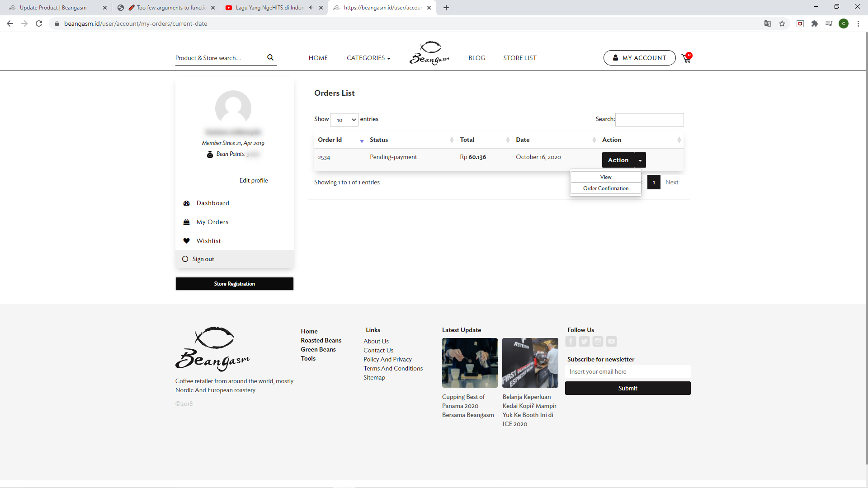
Task: Click the YouTube follow icon
Action: pyautogui.click(x=611, y=342)
